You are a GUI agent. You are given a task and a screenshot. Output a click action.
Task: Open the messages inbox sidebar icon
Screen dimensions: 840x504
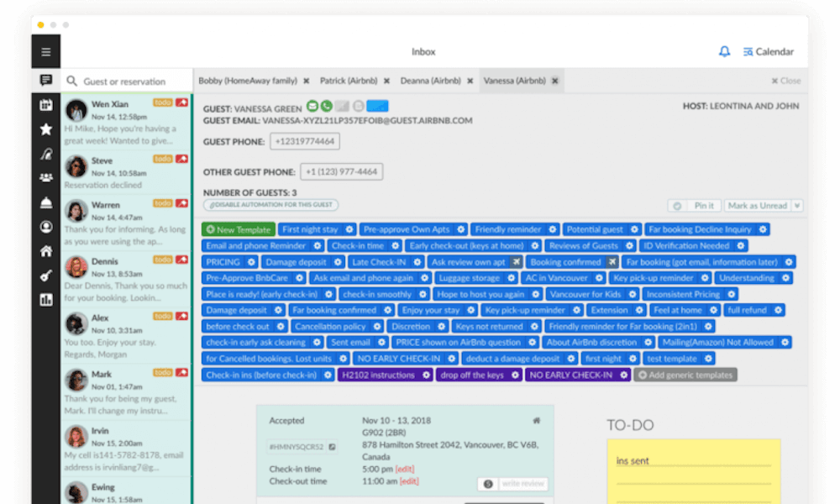click(x=46, y=81)
